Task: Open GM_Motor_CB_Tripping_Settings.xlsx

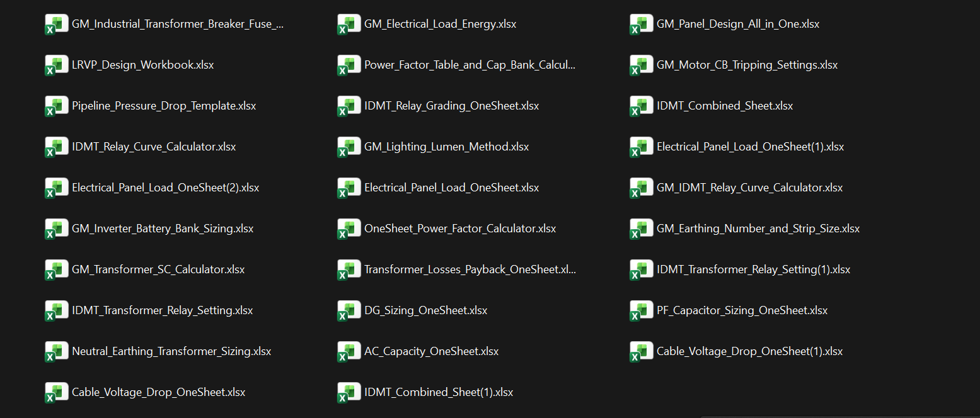Action: coord(747,64)
